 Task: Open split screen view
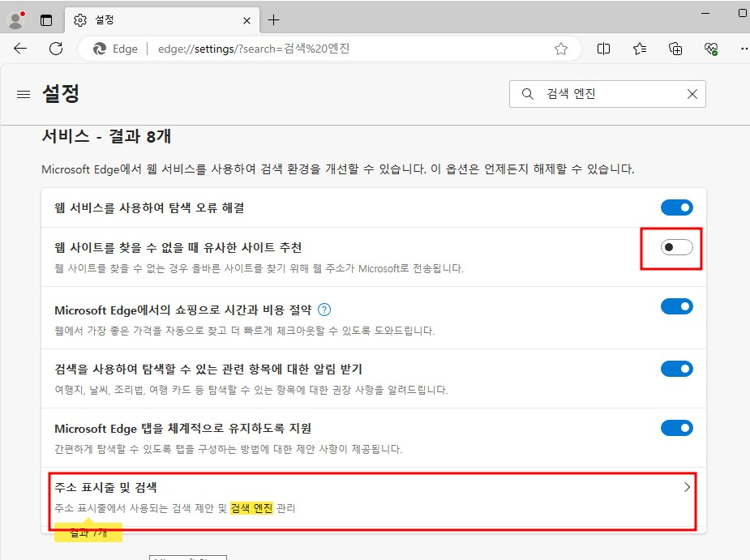(603, 49)
